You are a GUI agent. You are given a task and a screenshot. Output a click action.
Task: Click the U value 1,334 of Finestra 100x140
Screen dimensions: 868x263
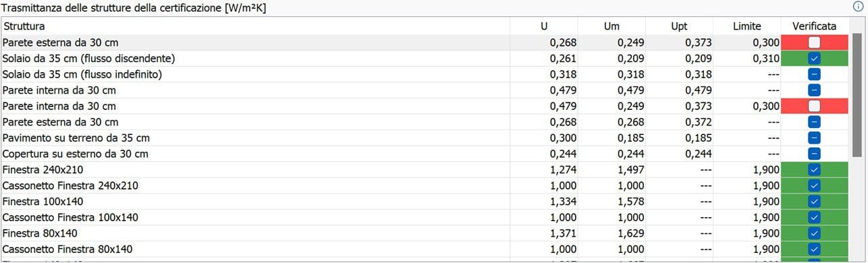tap(563, 202)
